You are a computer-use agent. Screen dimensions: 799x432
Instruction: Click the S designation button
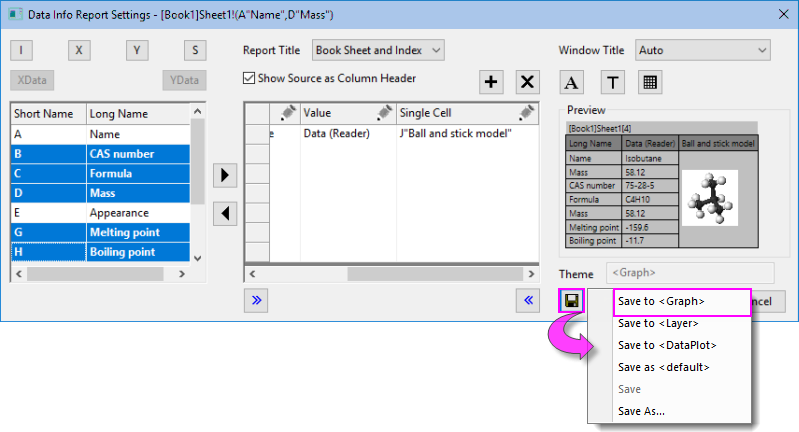click(195, 50)
